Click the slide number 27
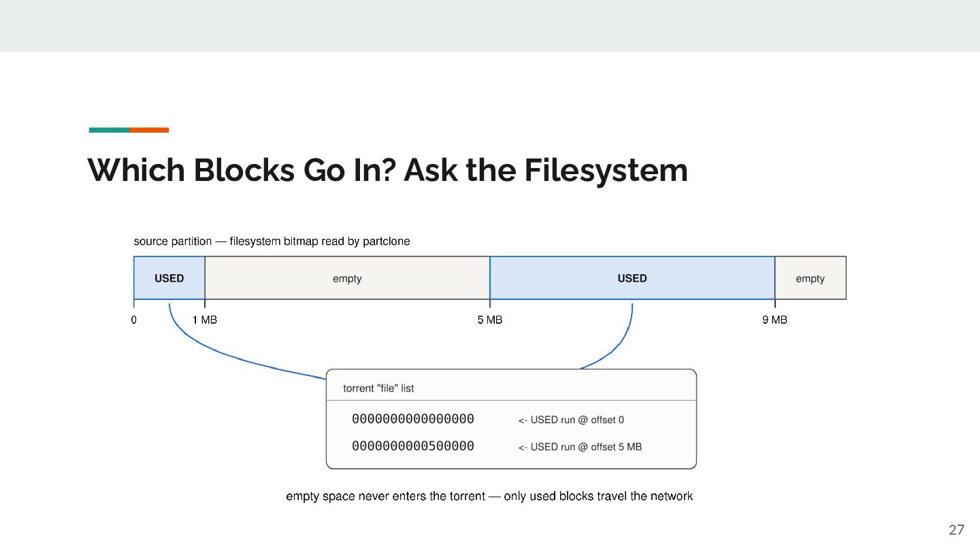980x551 pixels. (957, 530)
